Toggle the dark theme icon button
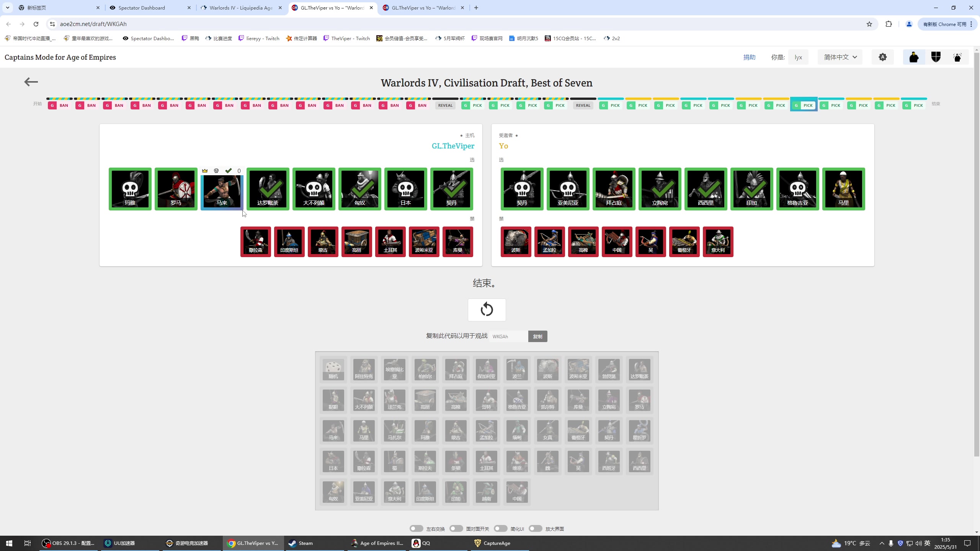The image size is (980, 551). click(x=882, y=57)
